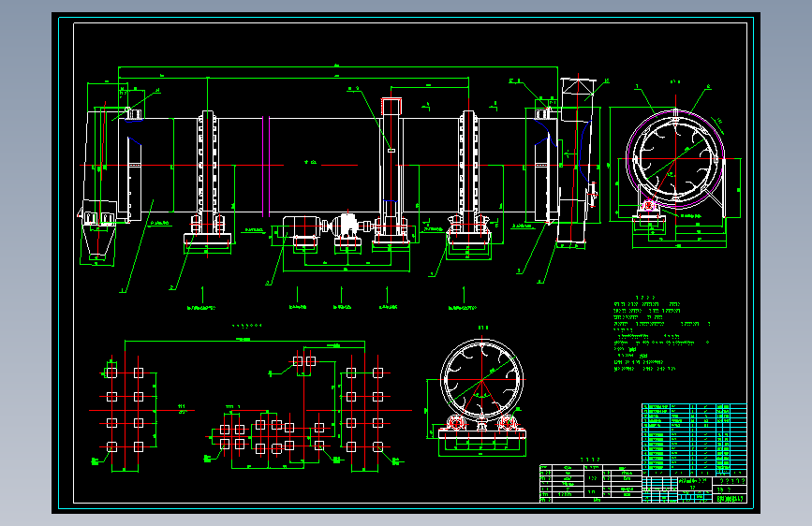
Task: Select the right riding ring support assembly
Action: click(x=468, y=179)
